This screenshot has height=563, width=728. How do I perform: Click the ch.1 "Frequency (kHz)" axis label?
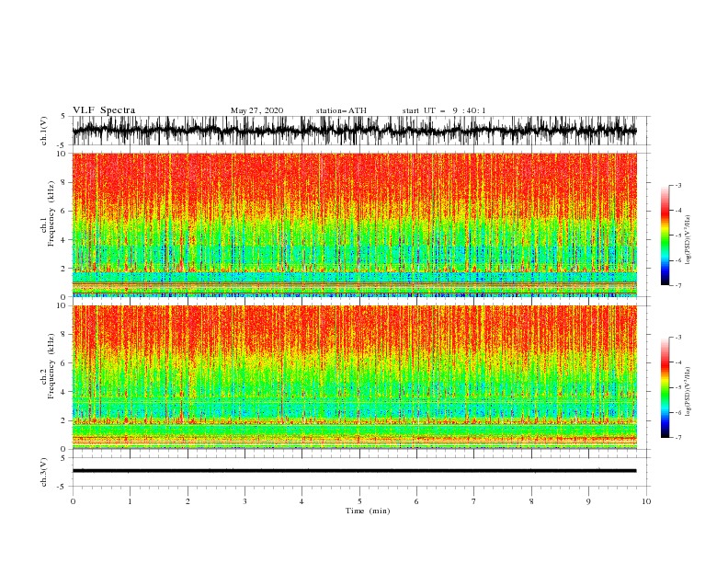tap(51, 213)
